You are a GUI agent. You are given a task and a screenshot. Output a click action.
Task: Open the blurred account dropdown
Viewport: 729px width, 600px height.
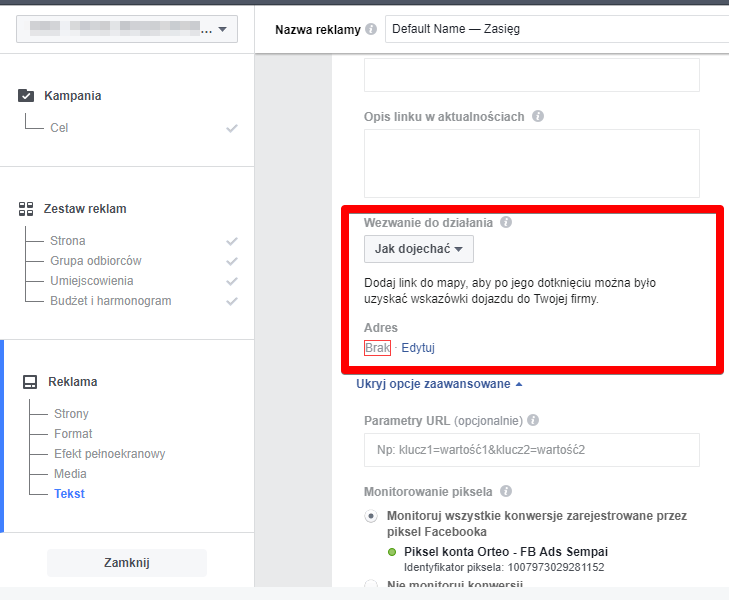coord(127,29)
